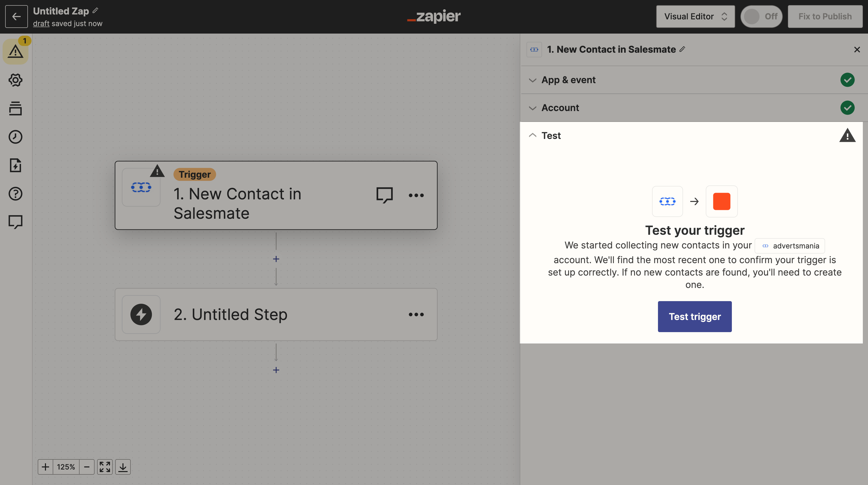
Task: Edit the Untitled Zap name pencil
Action: pos(95,11)
